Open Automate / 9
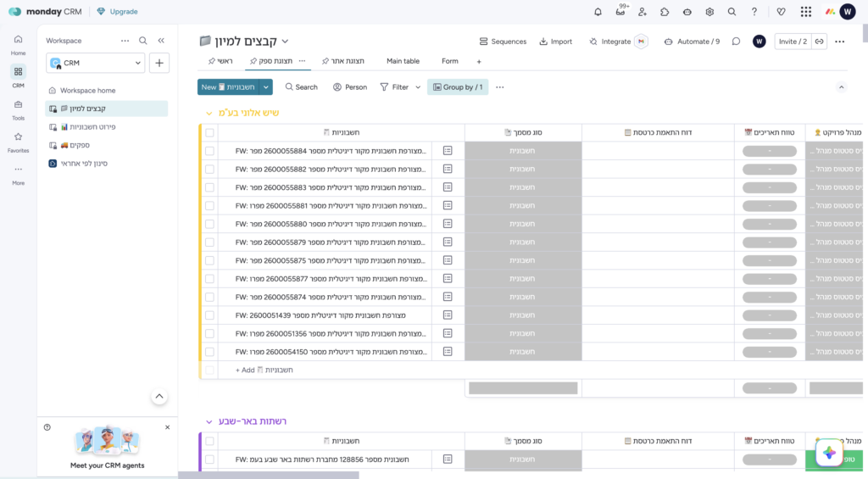This screenshot has height=479, width=868. (692, 42)
